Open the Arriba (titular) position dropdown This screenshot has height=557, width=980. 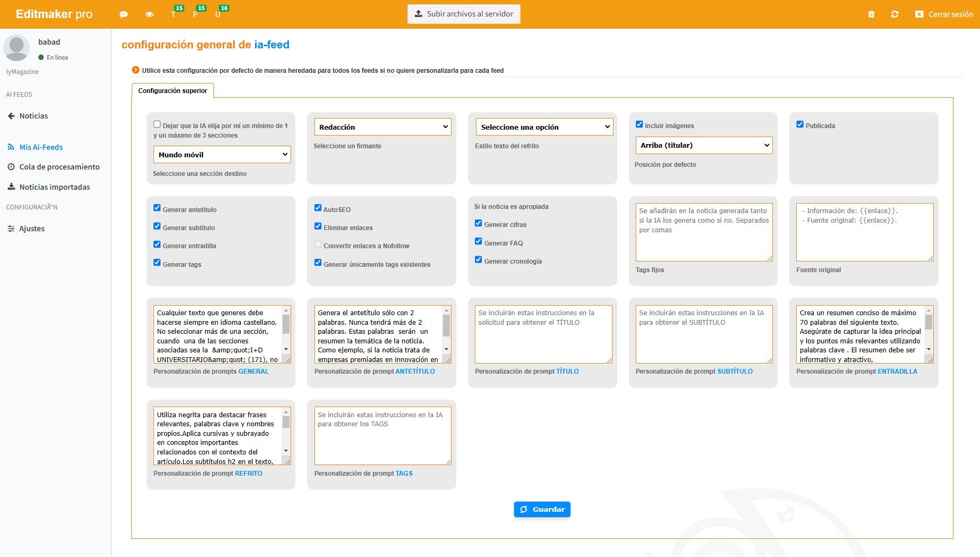pos(703,145)
